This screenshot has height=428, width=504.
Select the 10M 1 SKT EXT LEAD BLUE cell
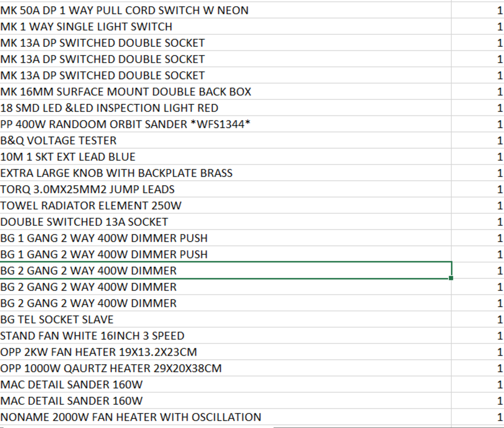[225, 157]
